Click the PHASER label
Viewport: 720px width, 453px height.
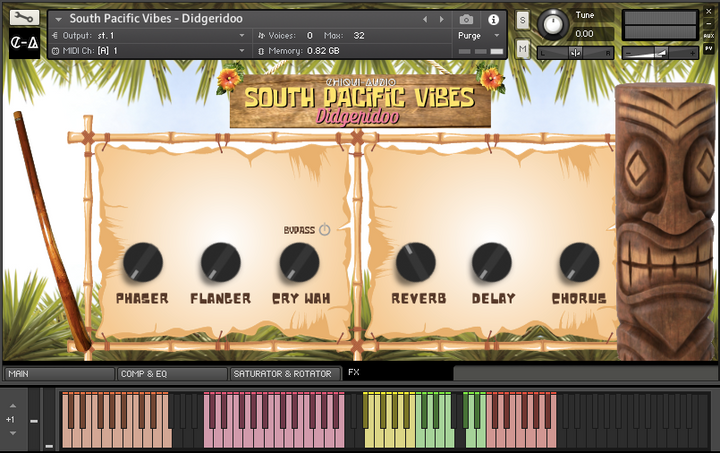(142, 298)
